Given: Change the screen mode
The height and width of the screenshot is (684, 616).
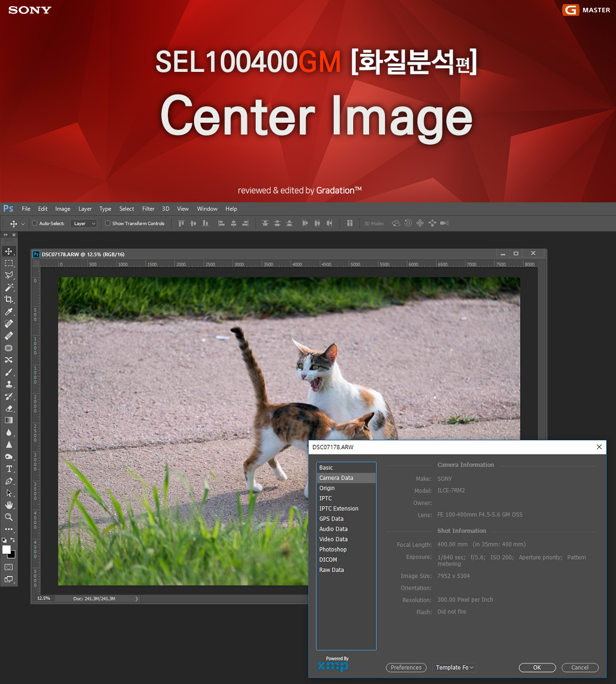Looking at the screenshot, I should coord(9,579).
